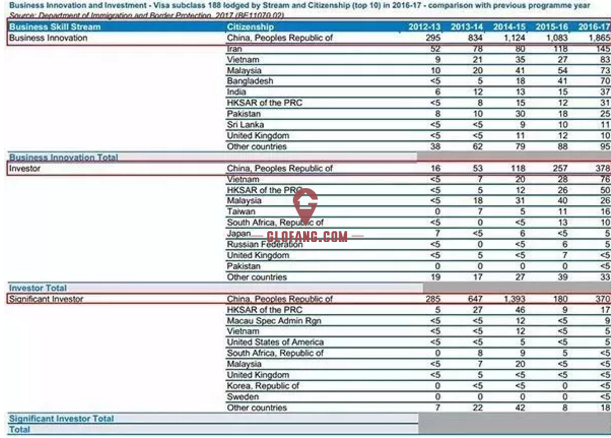Click the table title mentioning Visa subclass 188
The image size is (611, 438).
click(299, 5)
